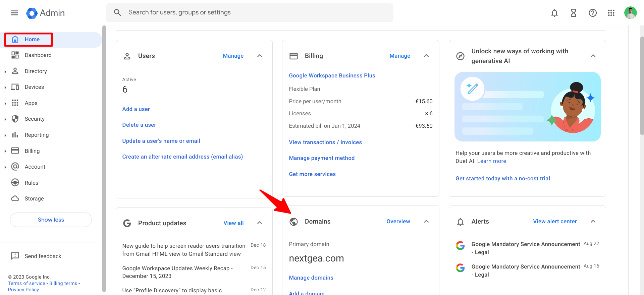
Task: Click the Reporting bar chart icon
Action: tap(15, 135)
